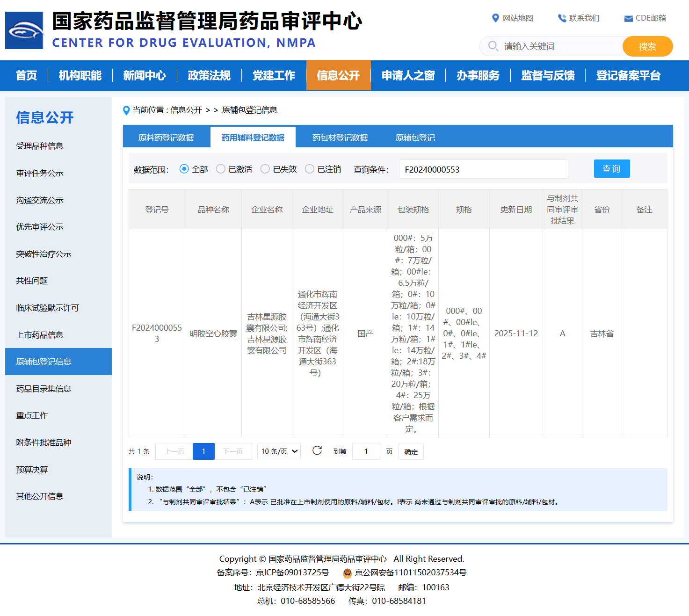The height and width of the screenshot is (616, 689).
Task: Click the 联系我们 link
Action: coord(584,18)
